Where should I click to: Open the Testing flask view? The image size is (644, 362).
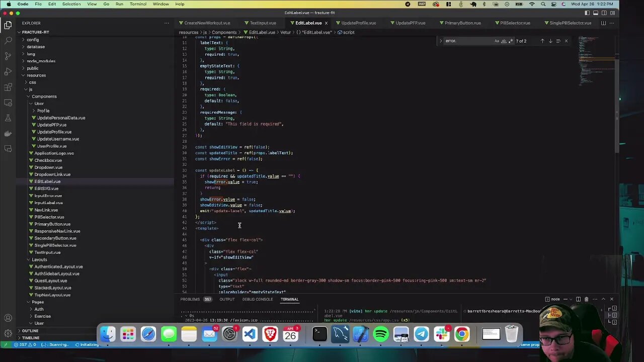pyautogui.click(x=8, y=118)
